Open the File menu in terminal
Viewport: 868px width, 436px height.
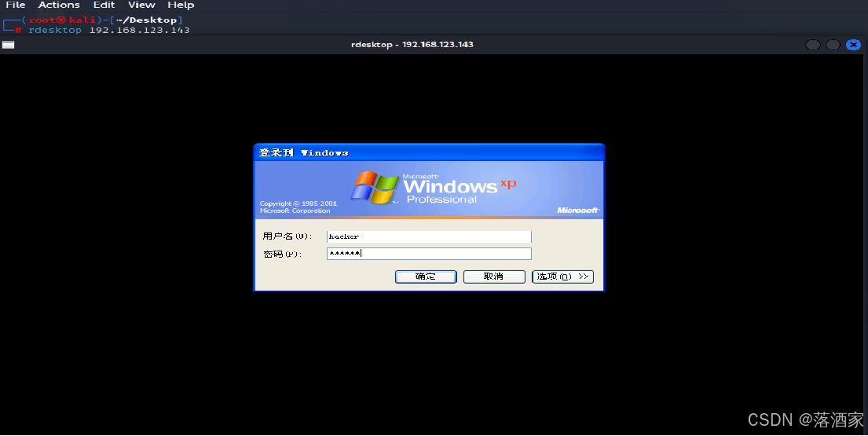(16, 5)
